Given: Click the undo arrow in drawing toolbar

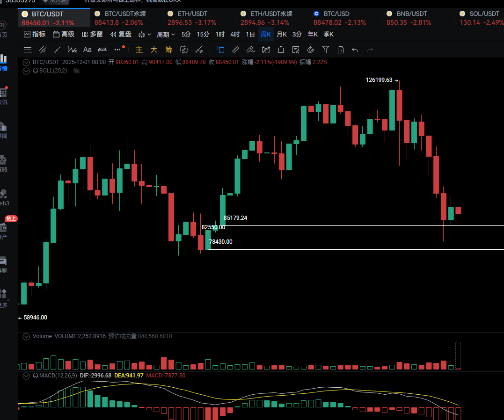Looking at the screenshot, I should pos(355,50).
